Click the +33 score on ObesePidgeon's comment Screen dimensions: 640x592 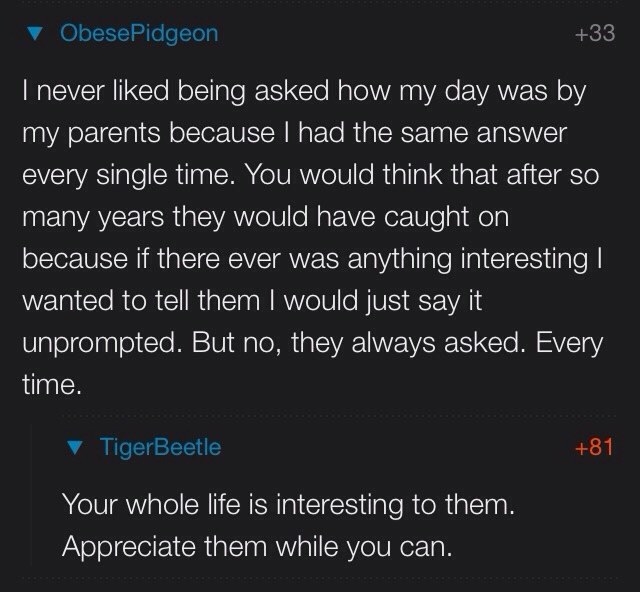click(595, 33)
